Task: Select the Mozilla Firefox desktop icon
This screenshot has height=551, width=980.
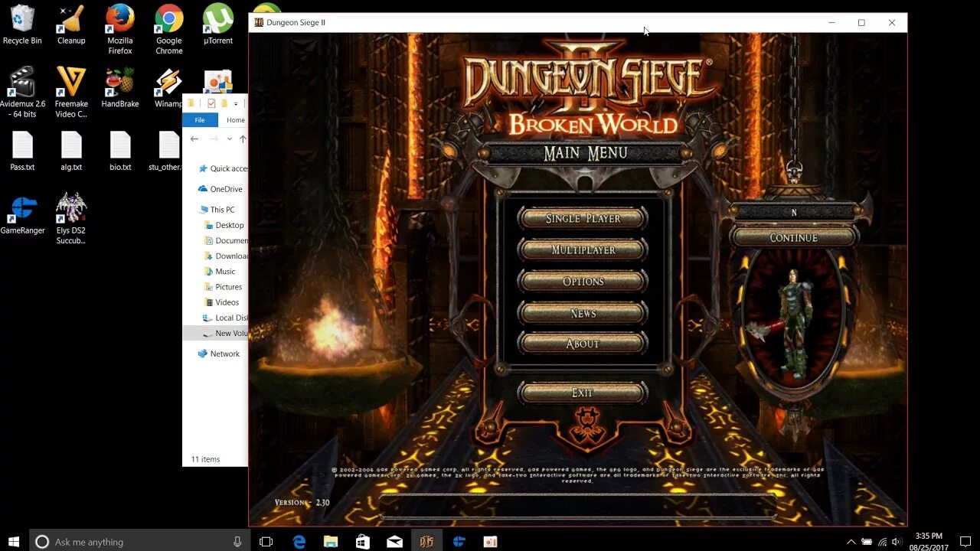Action: coord(120,30)
